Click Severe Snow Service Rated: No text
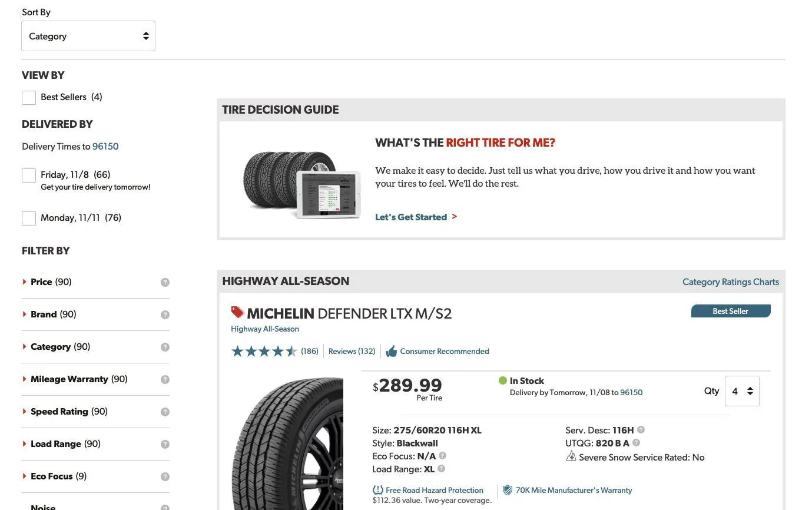812x510 pixels. click(x=642, y=458)
